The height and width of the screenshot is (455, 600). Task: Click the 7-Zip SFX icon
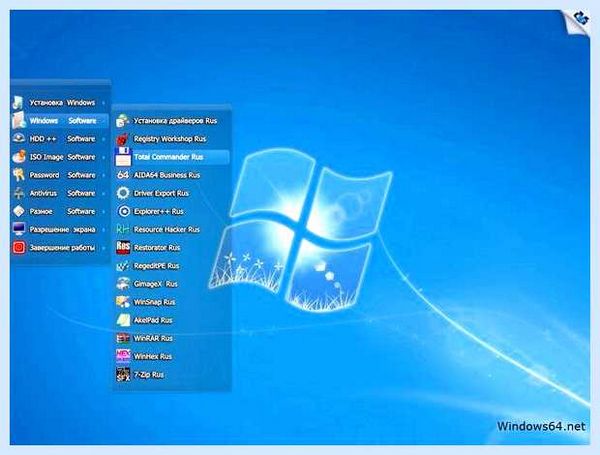coord(123,374)
